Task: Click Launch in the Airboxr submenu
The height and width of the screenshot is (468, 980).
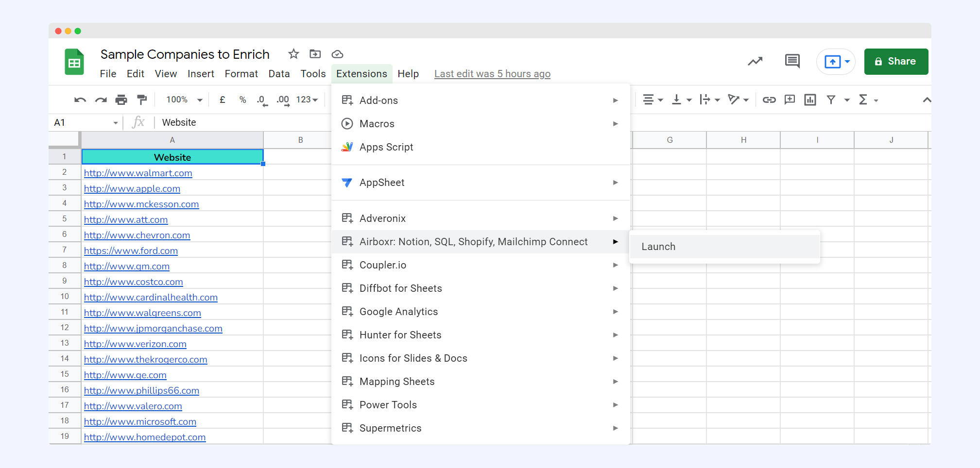Action: tap(724, 247)
